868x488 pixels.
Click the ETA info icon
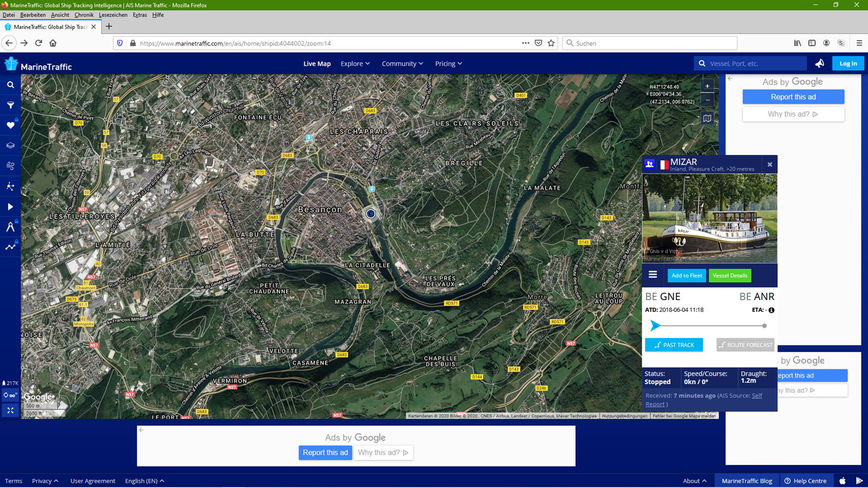tap(771, 310)
